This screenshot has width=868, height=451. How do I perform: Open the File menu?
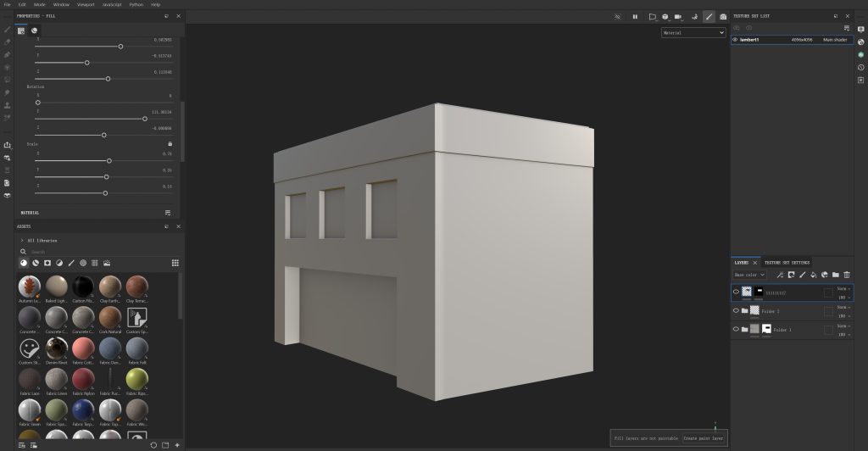(x=7, y=4)
